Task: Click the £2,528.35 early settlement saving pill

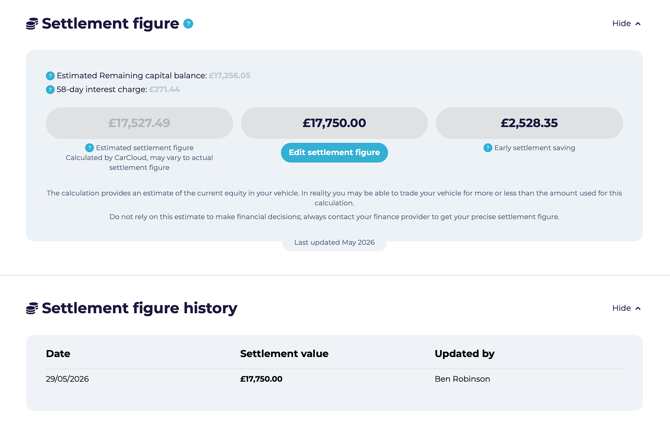Action: pos(529,123)
